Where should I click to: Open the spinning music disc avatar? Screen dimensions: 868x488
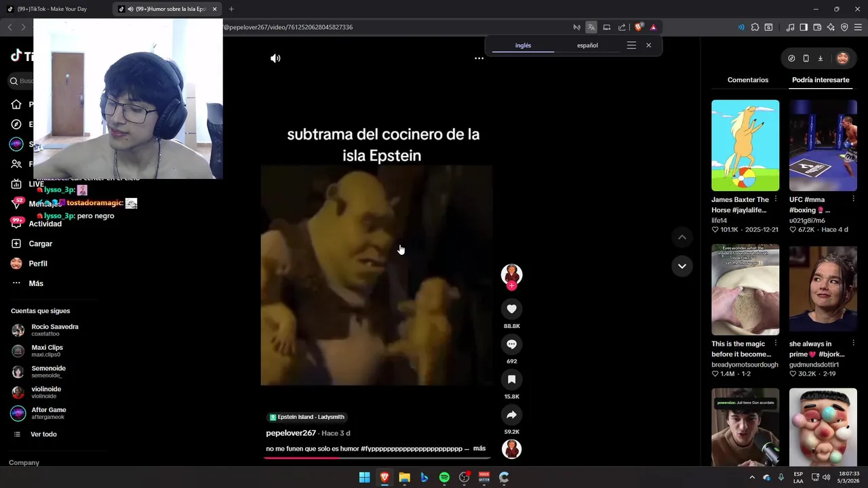coord(511,449)
